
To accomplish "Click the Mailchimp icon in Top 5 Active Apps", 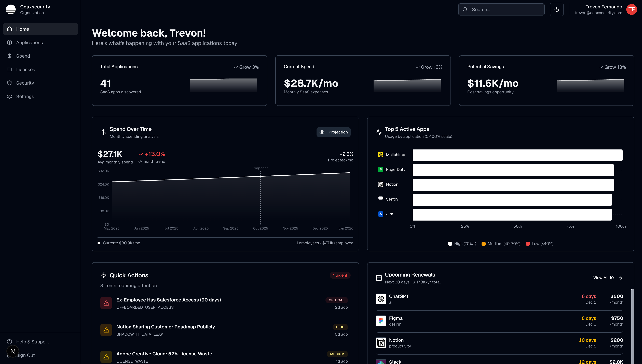I will point(381,155).
